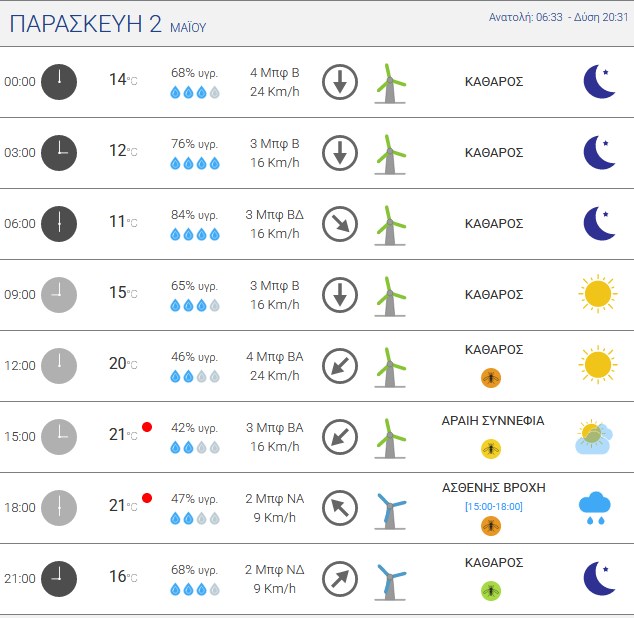Click the sun icon at 09:00
This screenshot has width=634, height=618.
[598, 294]
